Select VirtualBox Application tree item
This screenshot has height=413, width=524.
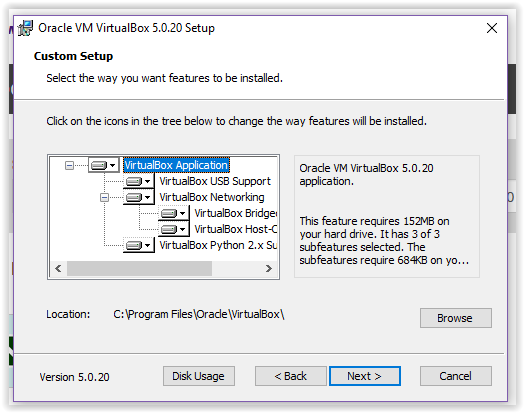[x=176, y=165]
